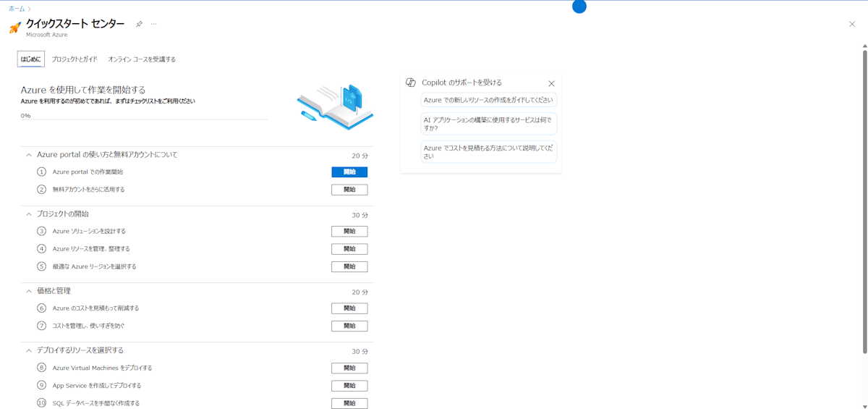Click the Microsoft Azure subtitle text

[x=46, y=35]
